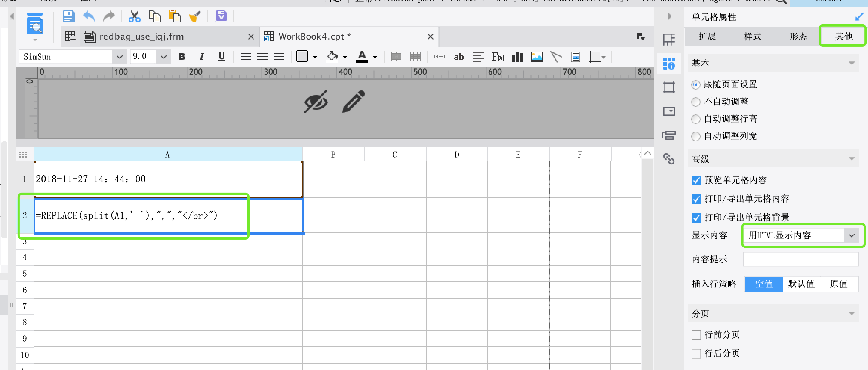The image size is (868, 370).
Task: Click the font color A icon
Action: 361,56
